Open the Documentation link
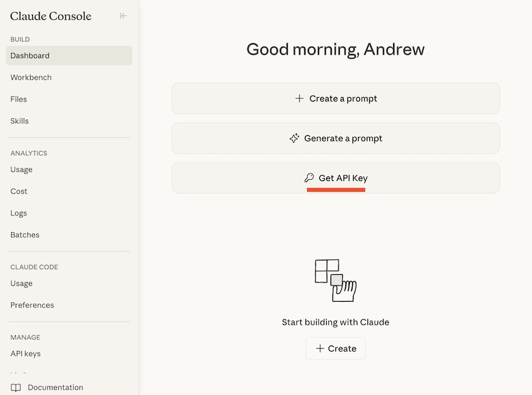The image size is (532, 395). (55, 387)
